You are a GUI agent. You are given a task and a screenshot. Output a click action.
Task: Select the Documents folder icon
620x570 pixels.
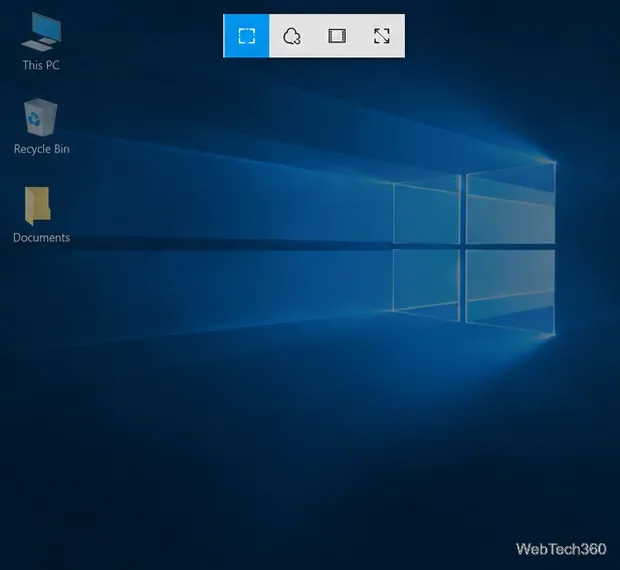pos(38,206)
